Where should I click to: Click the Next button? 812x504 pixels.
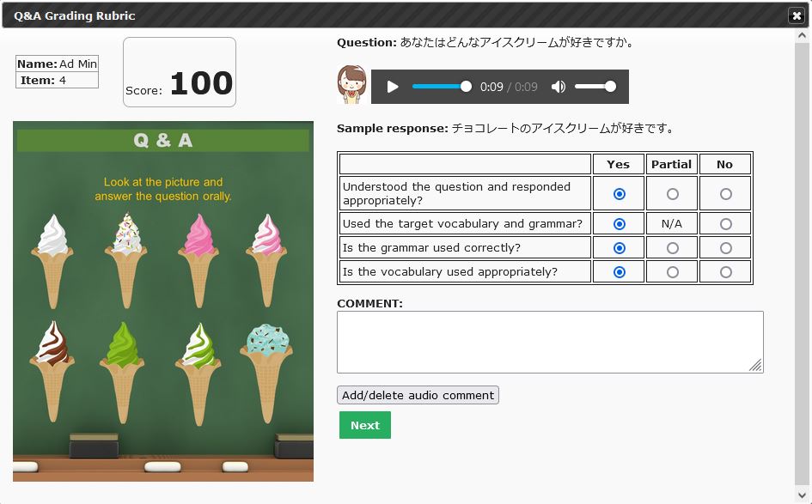(x=364, y=425)
